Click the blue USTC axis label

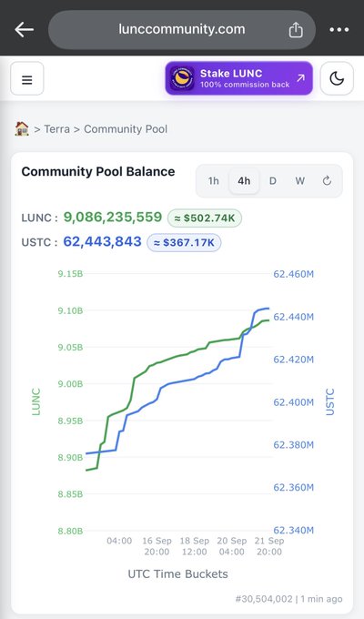click(330, 401)
